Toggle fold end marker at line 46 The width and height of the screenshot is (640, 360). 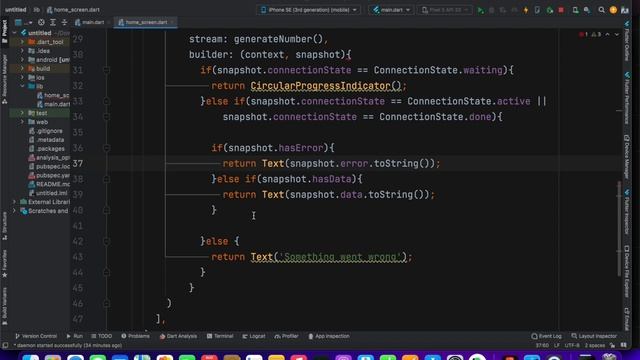tap(107, 303)
